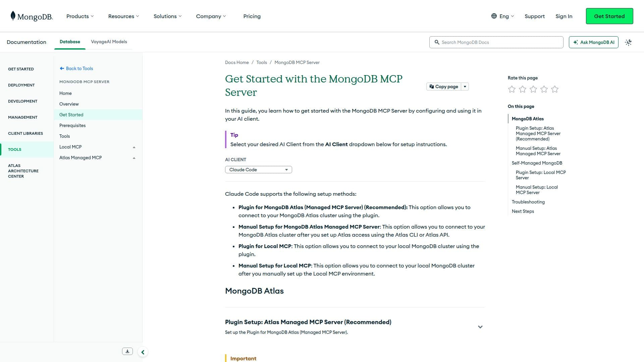Image resolution: width=644 pixels, height=362 pixels.
Task: Rate page with third star
Action: 533,89
